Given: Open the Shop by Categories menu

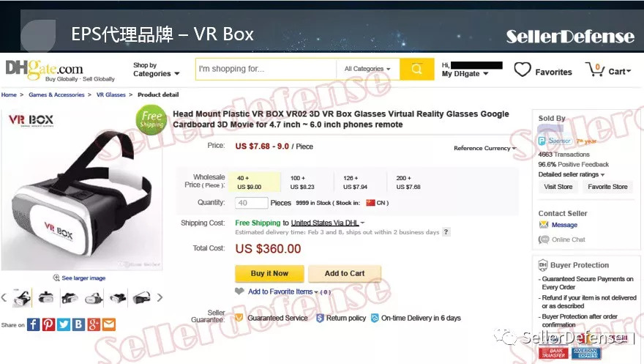Looking at the screenshot, I should (x=156, y=70).
